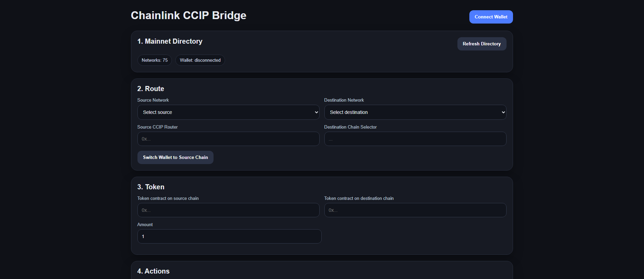Focus the Source CCIP Router field
The height and width of the screenshot is (279, 644).
pos(228,139)
